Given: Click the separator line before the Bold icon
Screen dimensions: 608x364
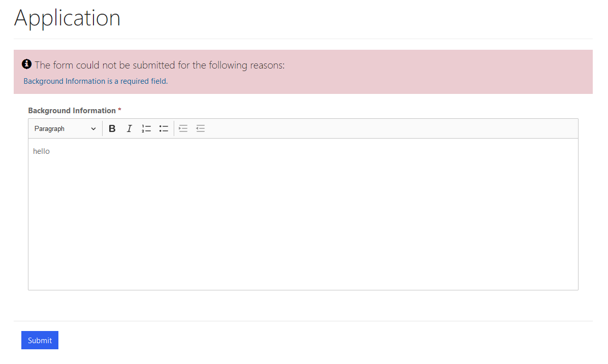Looking at the screenshot, I should (103, 129).
